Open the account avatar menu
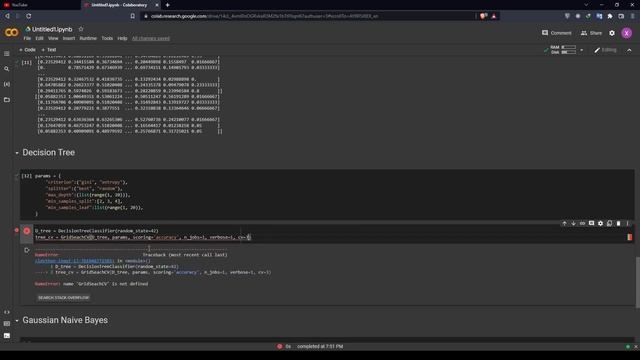640x360 pixels. point(627,33)
